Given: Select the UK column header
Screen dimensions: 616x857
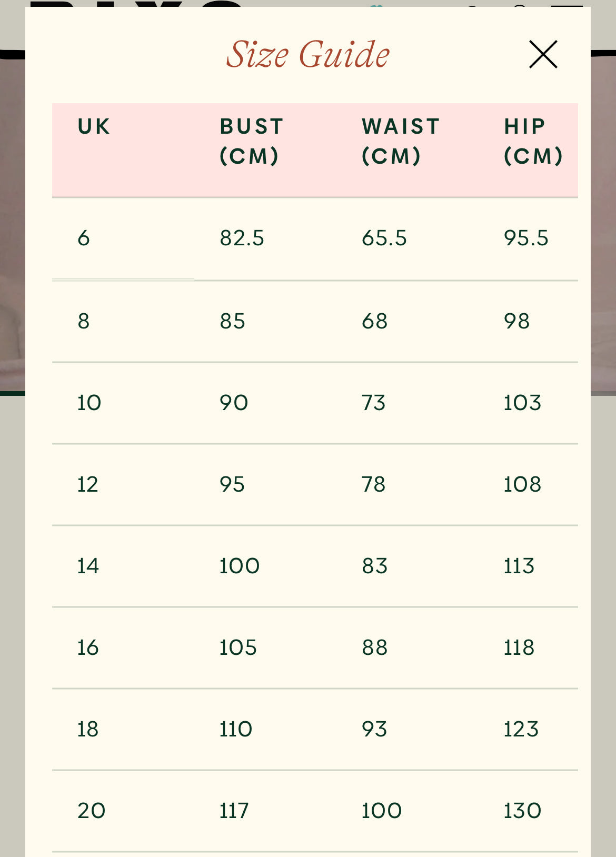Looking at the screenshot, I should click(94, 126).
